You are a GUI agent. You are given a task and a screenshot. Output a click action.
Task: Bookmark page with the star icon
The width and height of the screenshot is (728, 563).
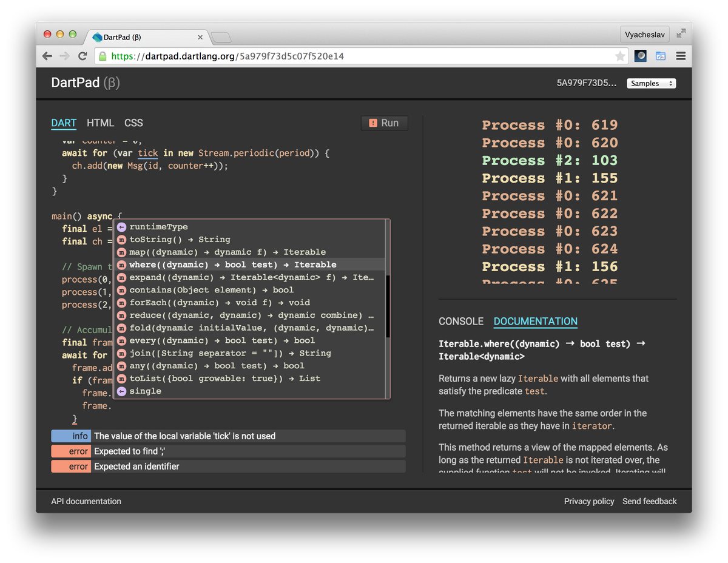tap(620, 56)
